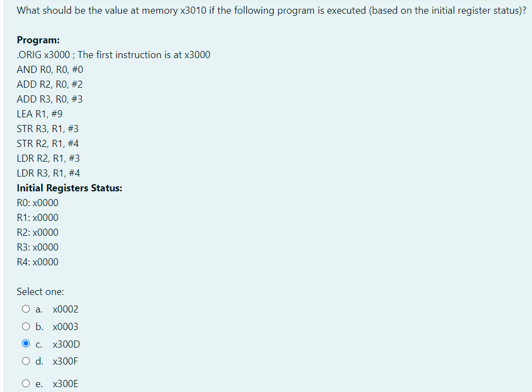Screen dimensions: 532x392
Task: Click the Initial Registers Status heading
Action: click(69, 188)
